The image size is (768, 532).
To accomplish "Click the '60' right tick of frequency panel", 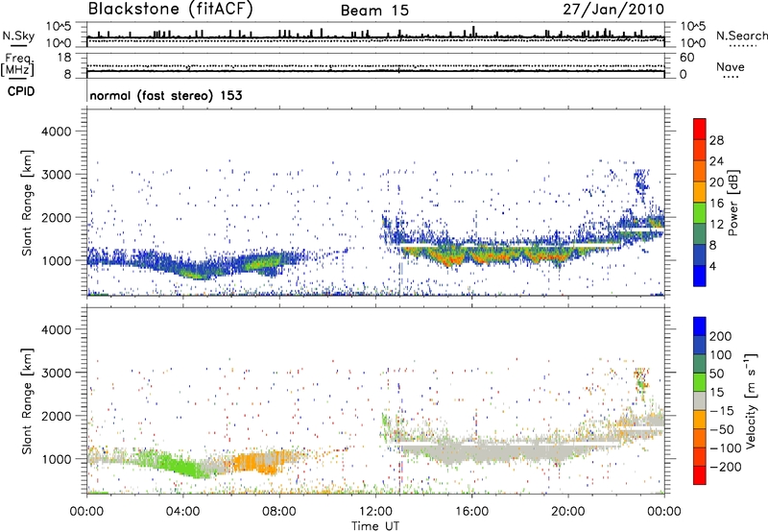I will (686, 58).
